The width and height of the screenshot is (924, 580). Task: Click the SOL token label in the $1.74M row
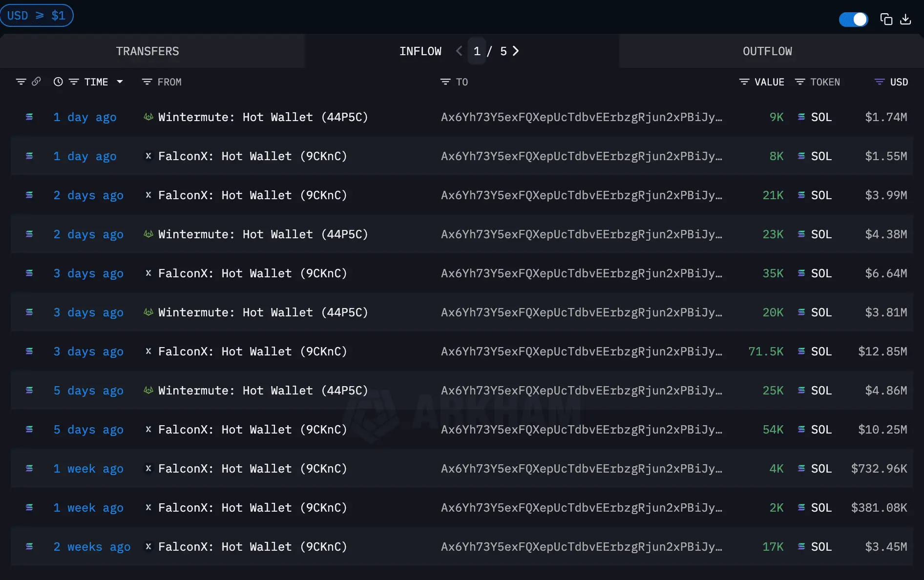pos(821,117)
